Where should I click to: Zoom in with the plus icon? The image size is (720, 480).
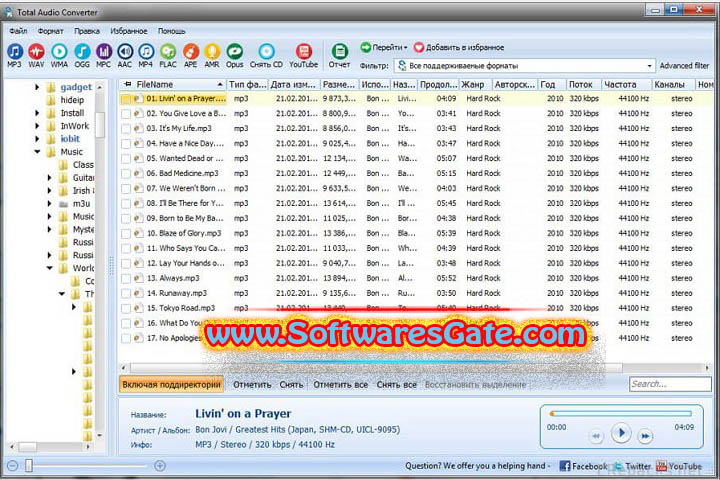point(160,466)
